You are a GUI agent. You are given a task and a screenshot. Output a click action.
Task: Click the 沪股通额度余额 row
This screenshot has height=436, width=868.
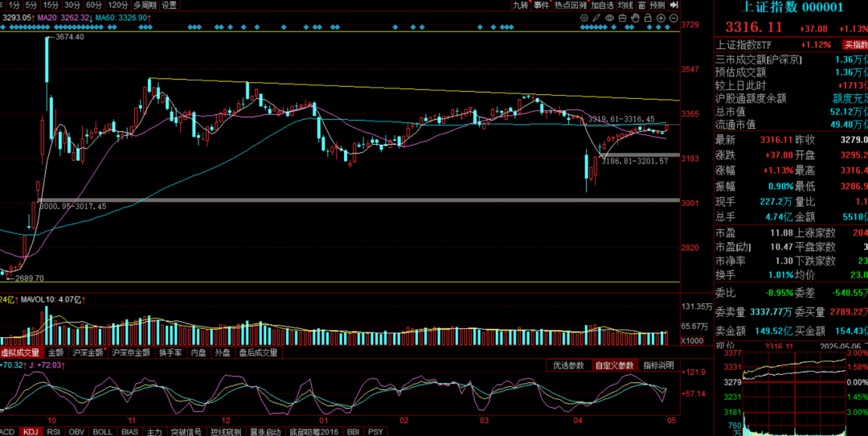tap(792, 99)
